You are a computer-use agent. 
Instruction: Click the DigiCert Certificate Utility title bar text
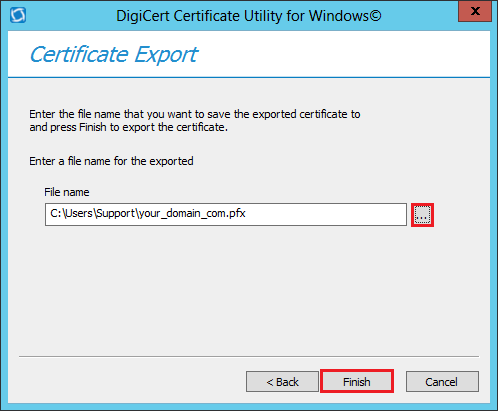click(x=248, y=16)
